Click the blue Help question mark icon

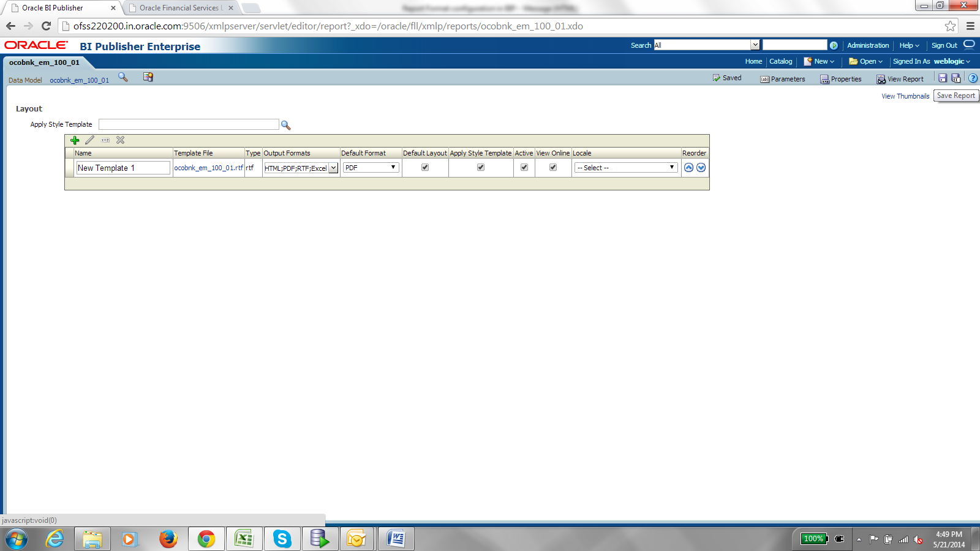click(x=973, y=78)
